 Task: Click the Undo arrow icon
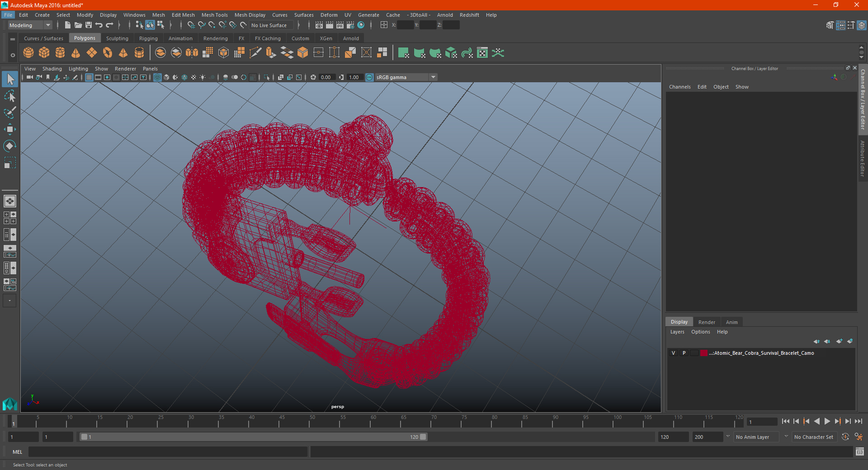coord(99,25)
